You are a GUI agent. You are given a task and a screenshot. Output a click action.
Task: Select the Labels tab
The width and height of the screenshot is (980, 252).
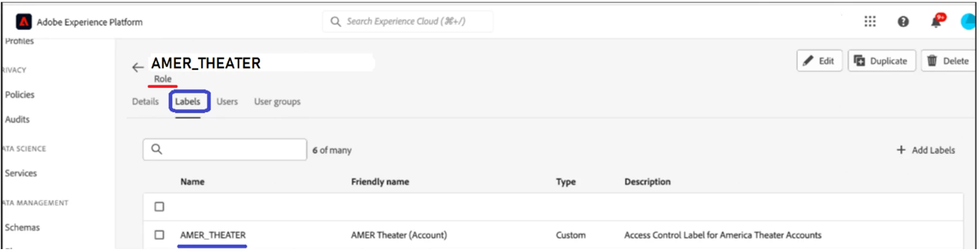point(188,102)
